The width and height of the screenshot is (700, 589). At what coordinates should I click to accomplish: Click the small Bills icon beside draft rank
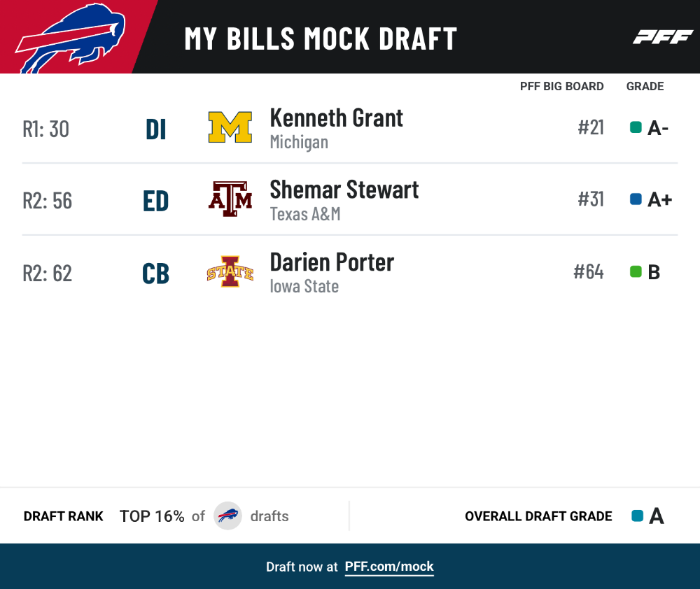pos(227,516)
